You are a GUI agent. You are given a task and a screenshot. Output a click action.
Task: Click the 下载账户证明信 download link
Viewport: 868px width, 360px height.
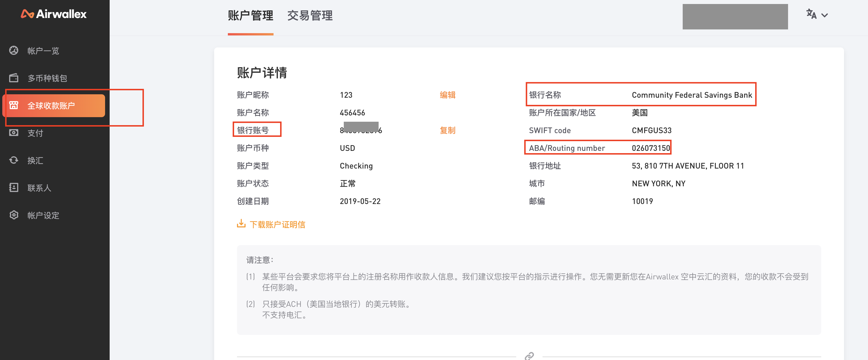click(x=278, y=224)
